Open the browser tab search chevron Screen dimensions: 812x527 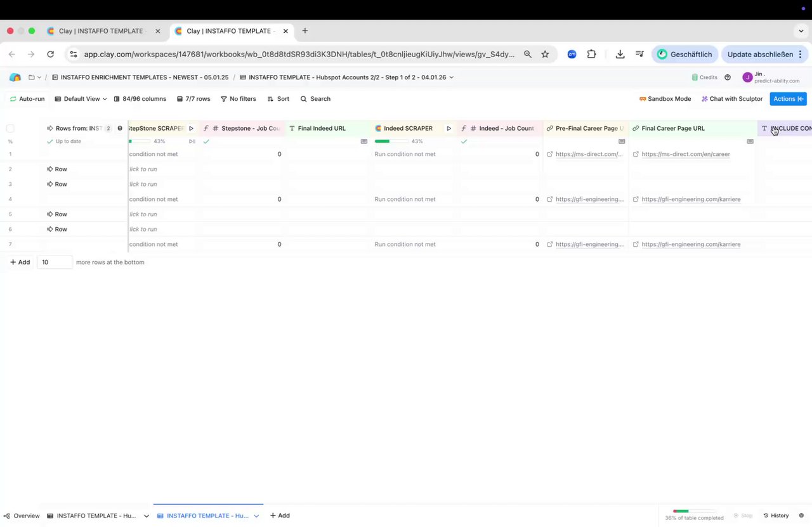click(801, 30)
